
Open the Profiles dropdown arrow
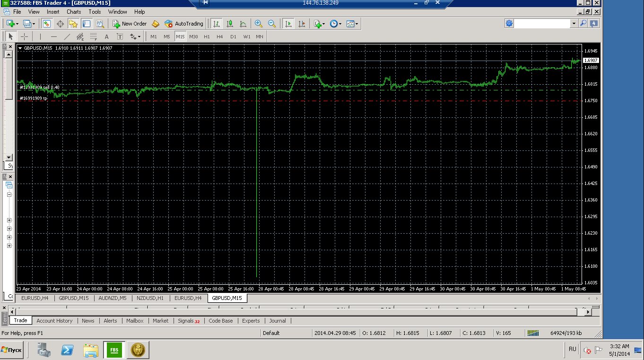[x=34, y=24]
